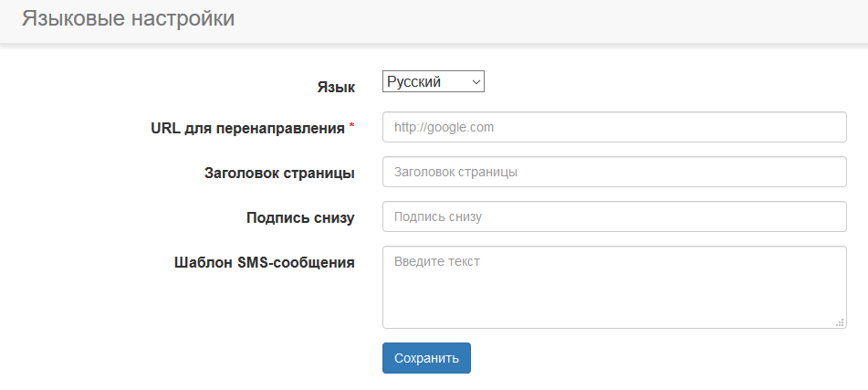Click the gray header bar beside the title
This screenshot has height=390, width=868.
[x=548, y=20]
